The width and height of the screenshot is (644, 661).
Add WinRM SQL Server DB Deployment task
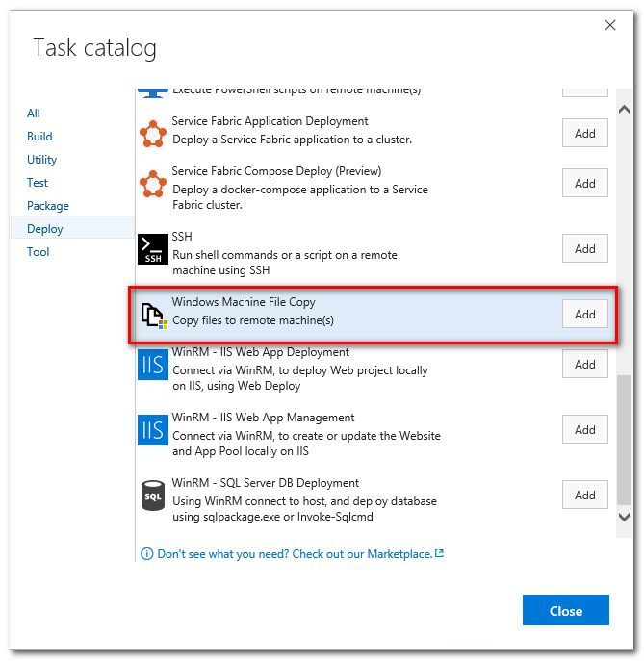tap(585, 495)
